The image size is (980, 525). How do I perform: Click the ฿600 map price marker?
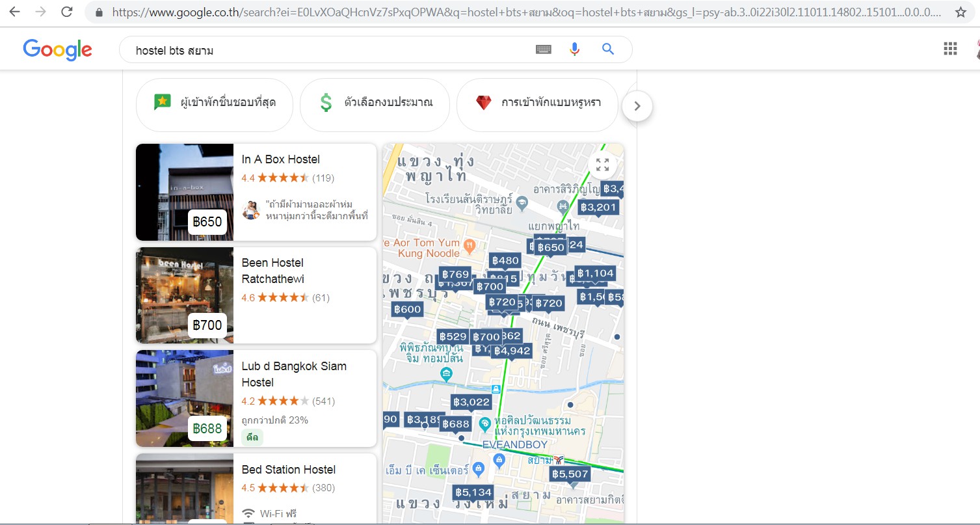point(407,310)
